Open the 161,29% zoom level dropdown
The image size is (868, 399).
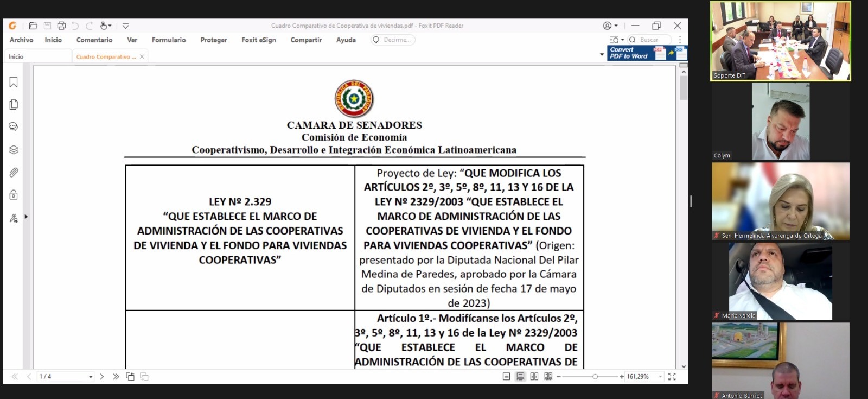[x=660, y=377]
